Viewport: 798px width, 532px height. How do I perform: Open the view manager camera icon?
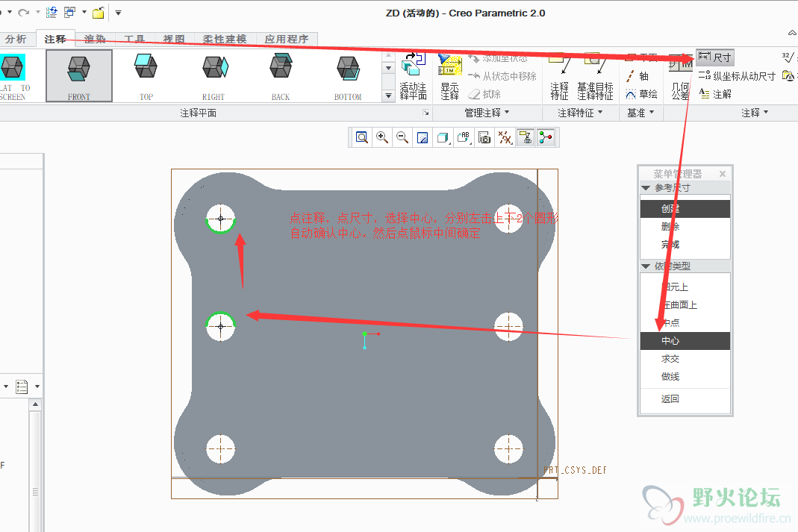click(x=484, y=137)
